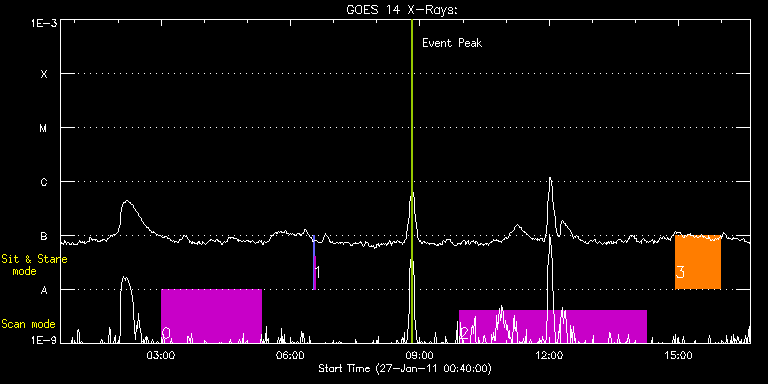Click the C flare class axis label

44,182
